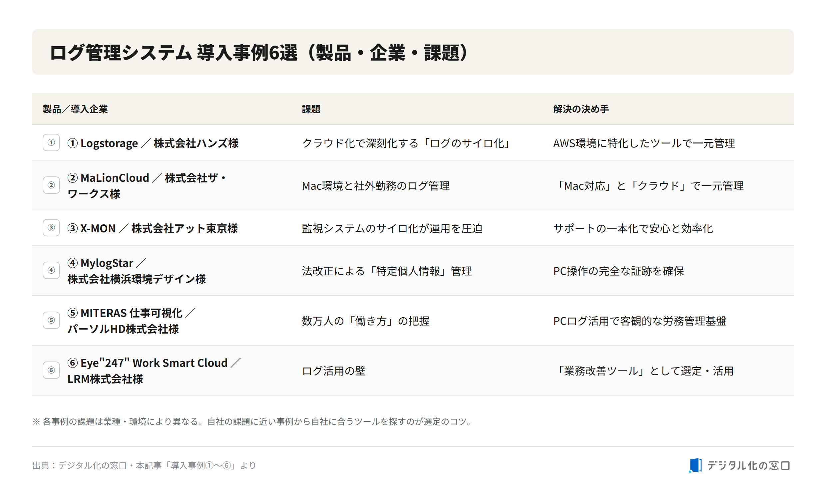Click the number 1 badge beside Logstorage
The image size is (826, 504).
click(51, 143)
